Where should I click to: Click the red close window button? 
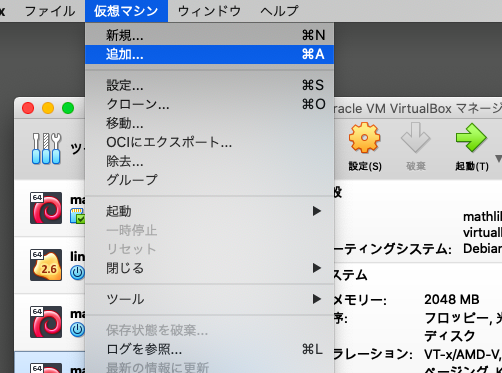pos(28,108)
